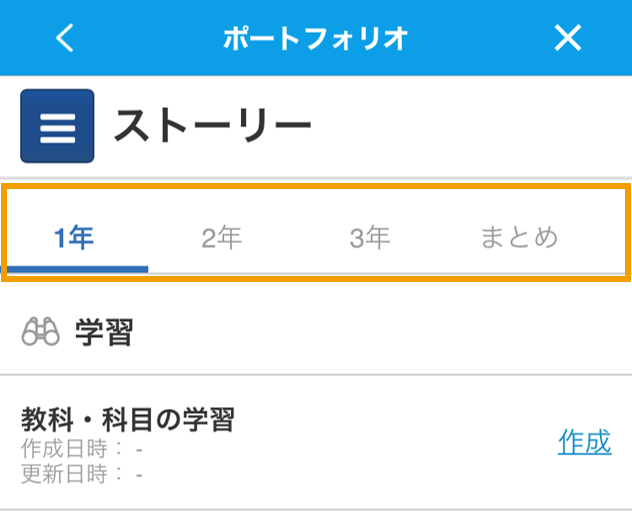The image size is (632, 513).
Task: Click the empty blue header area beside the title
Action: [x=480, y=38]
